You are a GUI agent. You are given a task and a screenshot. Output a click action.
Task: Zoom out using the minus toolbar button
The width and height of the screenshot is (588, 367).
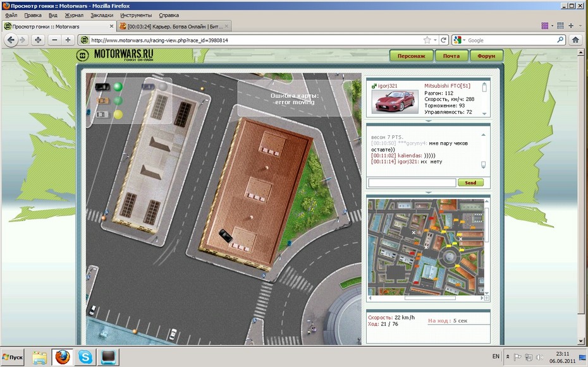[55, 40]
